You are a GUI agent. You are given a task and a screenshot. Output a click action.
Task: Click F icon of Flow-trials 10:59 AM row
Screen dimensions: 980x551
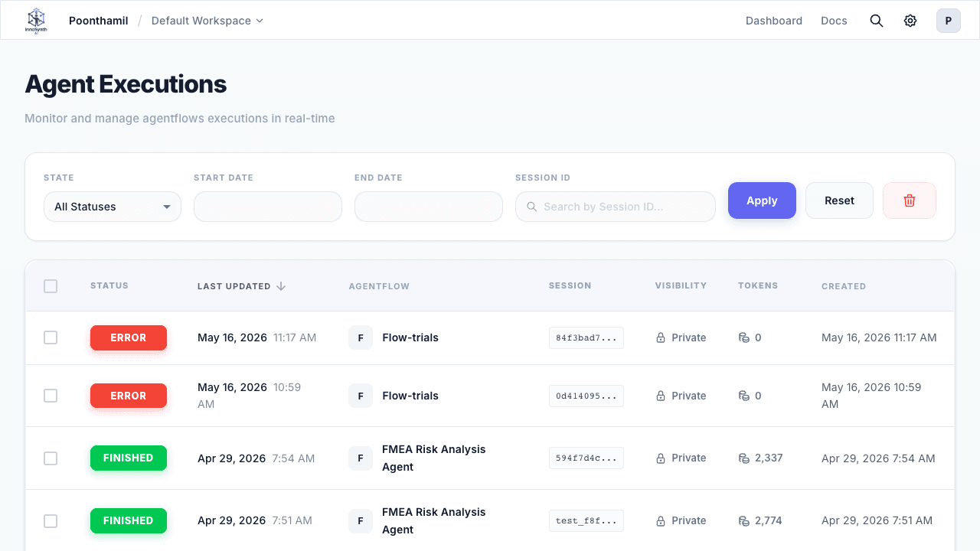click(x=361, y=396)
